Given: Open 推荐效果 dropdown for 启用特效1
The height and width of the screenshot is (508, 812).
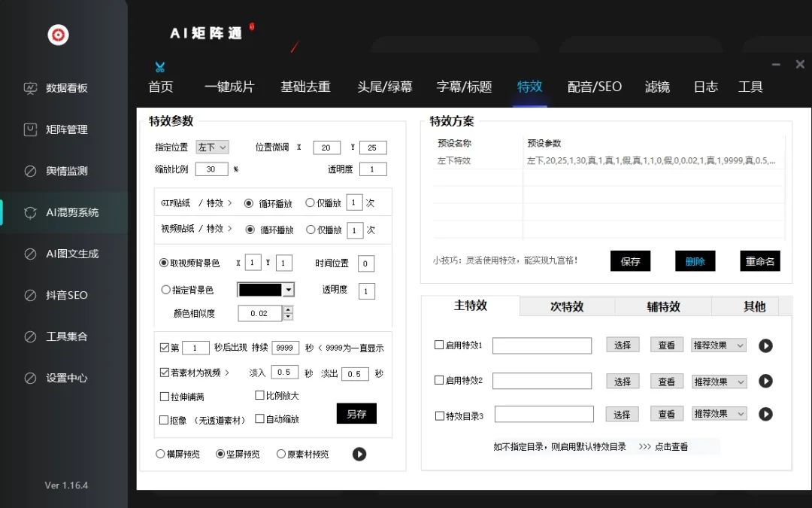Looking at the screenshot, I should (x=719, y=345).
